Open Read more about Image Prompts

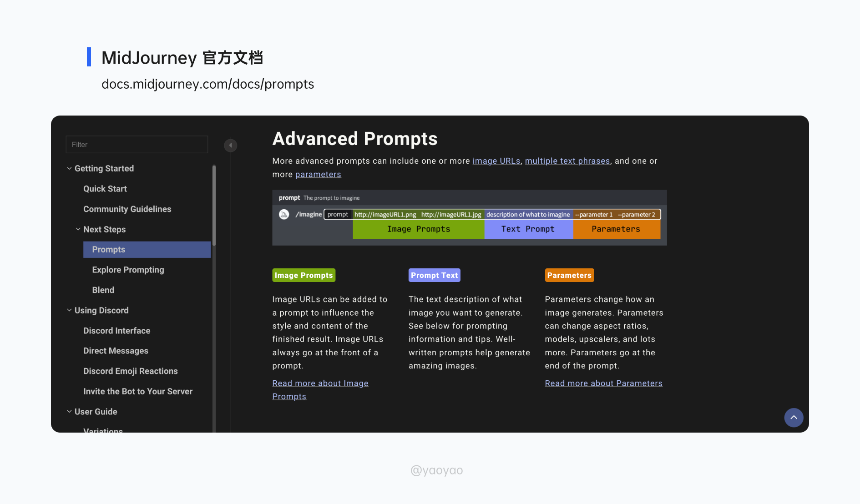[x=320, y=383]
